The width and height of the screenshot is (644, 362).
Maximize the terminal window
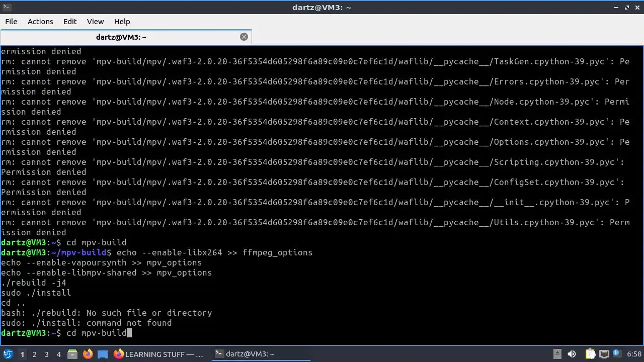point(627,8)
